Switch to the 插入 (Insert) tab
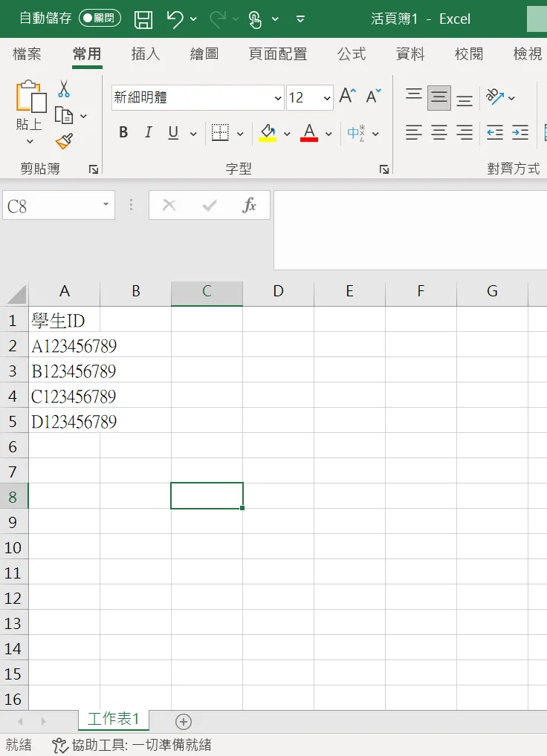The width and height of the screenshot is (547, 756). pyautogui.click(x=146, y=54)
